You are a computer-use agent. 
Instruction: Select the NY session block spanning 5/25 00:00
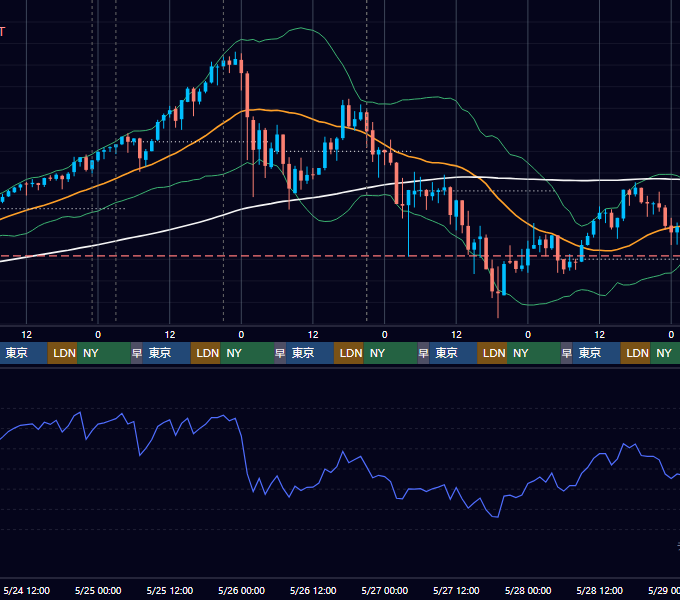104,353
